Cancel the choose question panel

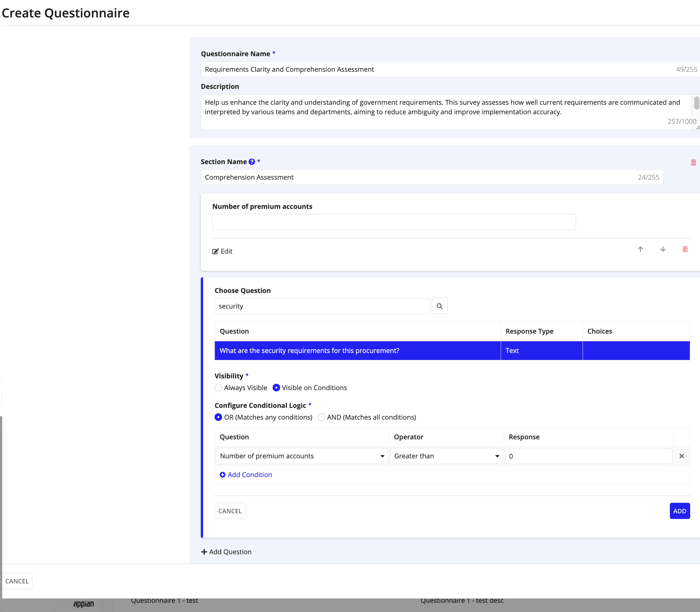[x=230, y=511]
